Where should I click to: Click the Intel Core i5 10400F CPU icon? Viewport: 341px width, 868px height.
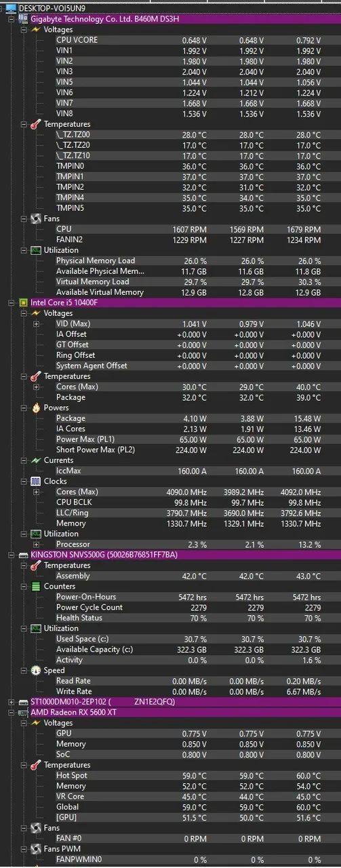[22, 302]
